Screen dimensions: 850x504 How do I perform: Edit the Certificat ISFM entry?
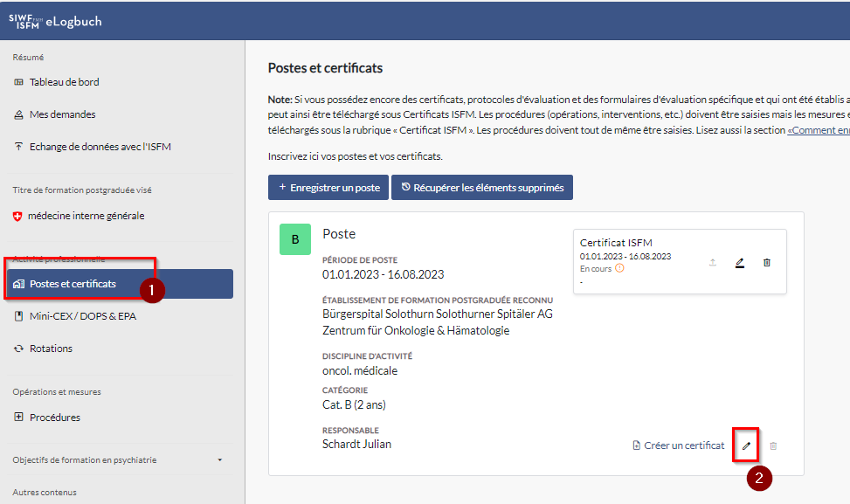pos(739,263)
